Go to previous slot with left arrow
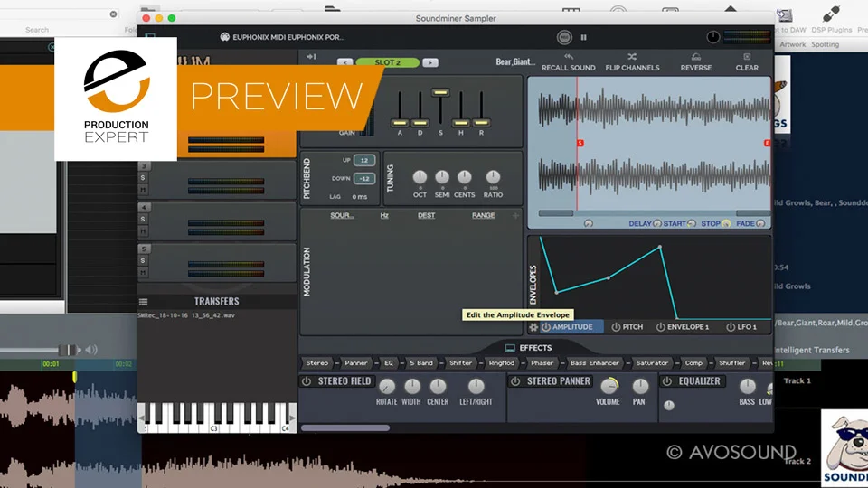 click(x=344, y=62)
